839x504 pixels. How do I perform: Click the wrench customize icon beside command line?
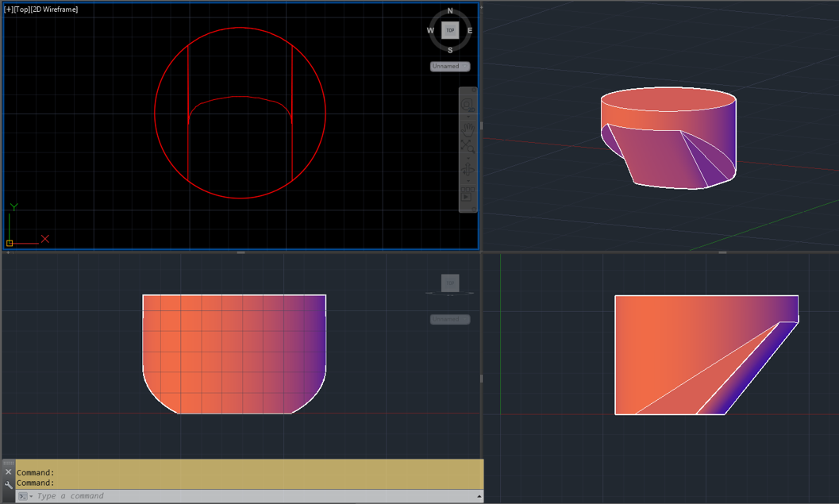pyautogui.click(x=9, y=484)
